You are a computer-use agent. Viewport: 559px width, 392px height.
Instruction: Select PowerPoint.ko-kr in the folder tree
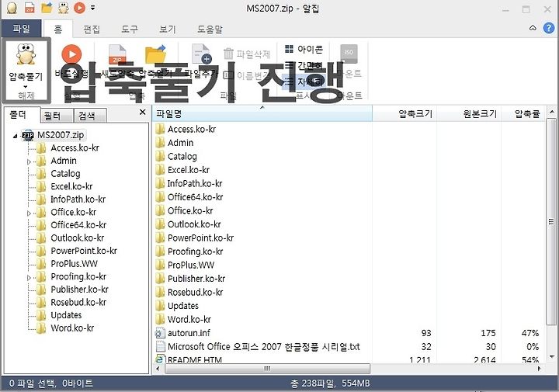coord(84,251)
